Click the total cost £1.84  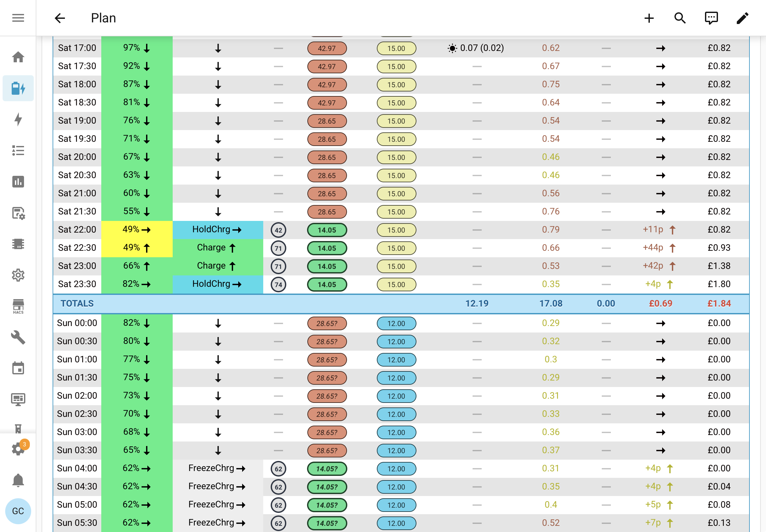[x=719, y=303]
